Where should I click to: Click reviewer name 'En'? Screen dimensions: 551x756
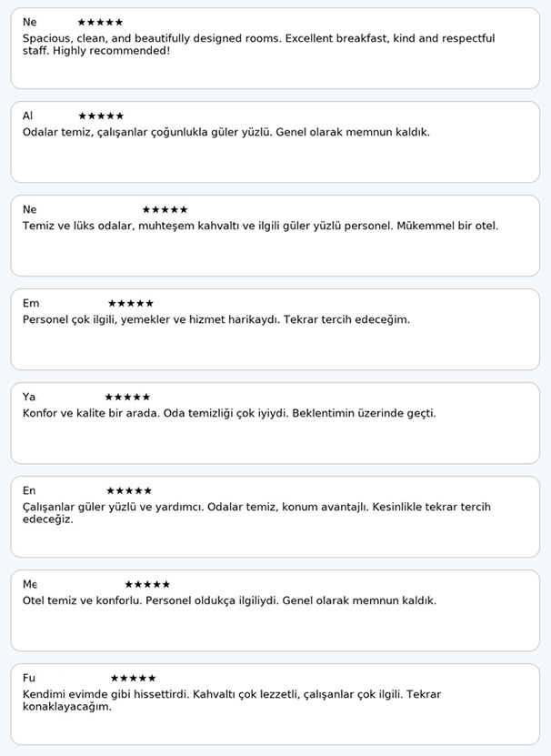click(x=29, y=490)
